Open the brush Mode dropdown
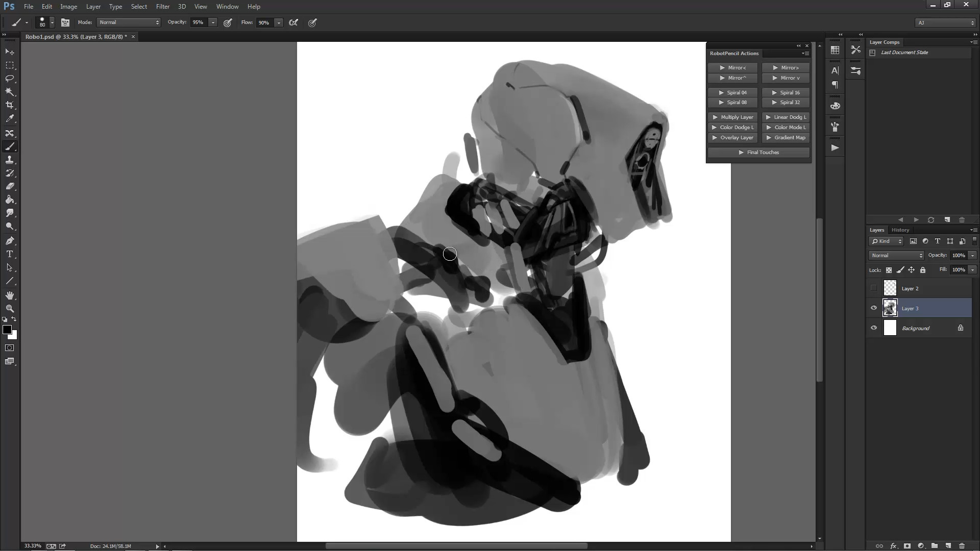Screen dimensions: 980x551 pyautogui.click(x=129, y=22)
